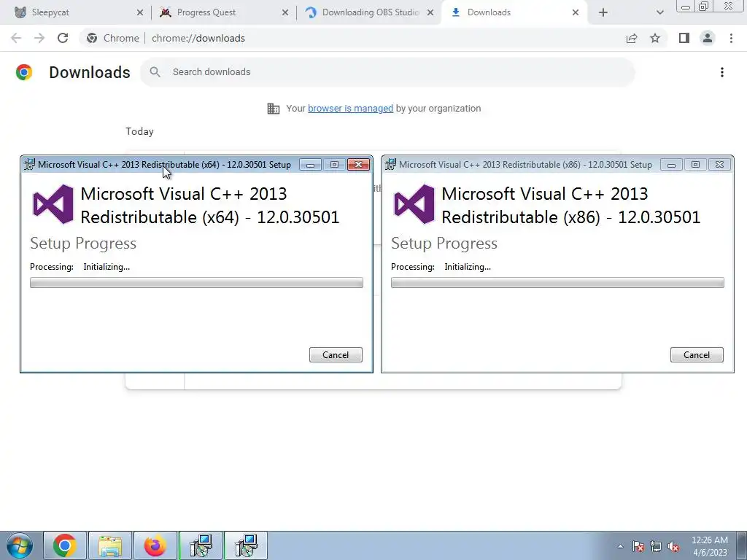
Task: Open the taskbar clock and date
Action: click(710, 546)
